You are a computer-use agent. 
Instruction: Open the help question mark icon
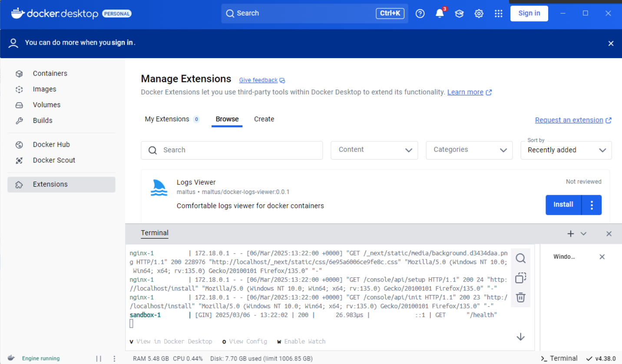click(420, 13)
